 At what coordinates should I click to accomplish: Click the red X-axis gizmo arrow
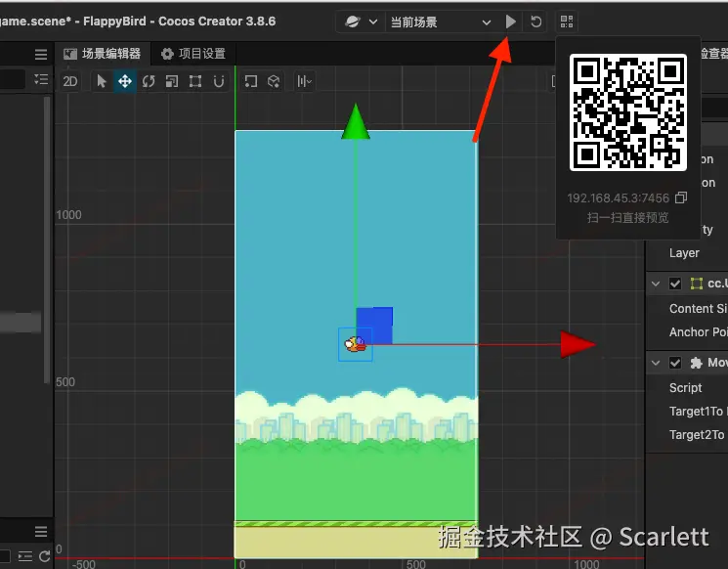(x=578, y=344)
